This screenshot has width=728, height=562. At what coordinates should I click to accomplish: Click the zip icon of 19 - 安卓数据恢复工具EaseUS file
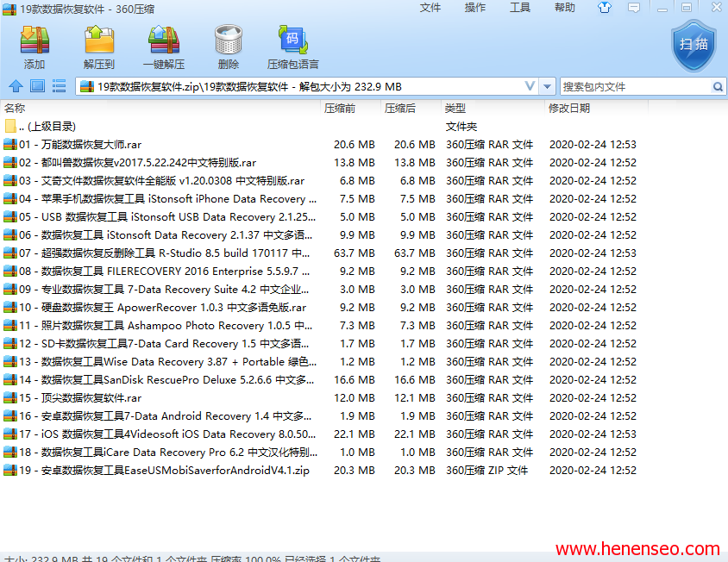coord(10,470)
